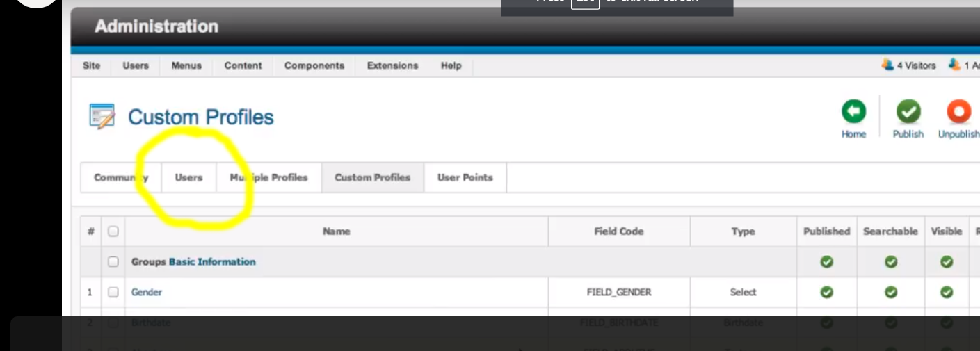Toggle Visible status for Gender row

947,293
